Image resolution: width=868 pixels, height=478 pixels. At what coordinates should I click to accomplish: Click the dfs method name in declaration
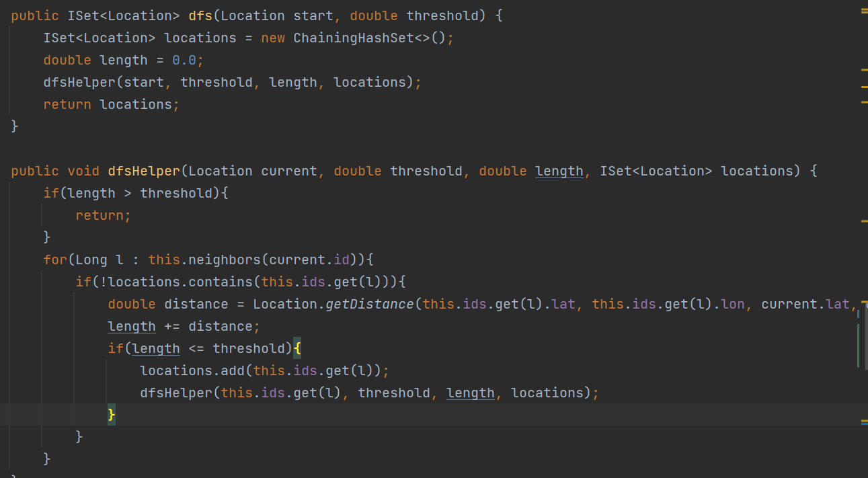[200, 15]
